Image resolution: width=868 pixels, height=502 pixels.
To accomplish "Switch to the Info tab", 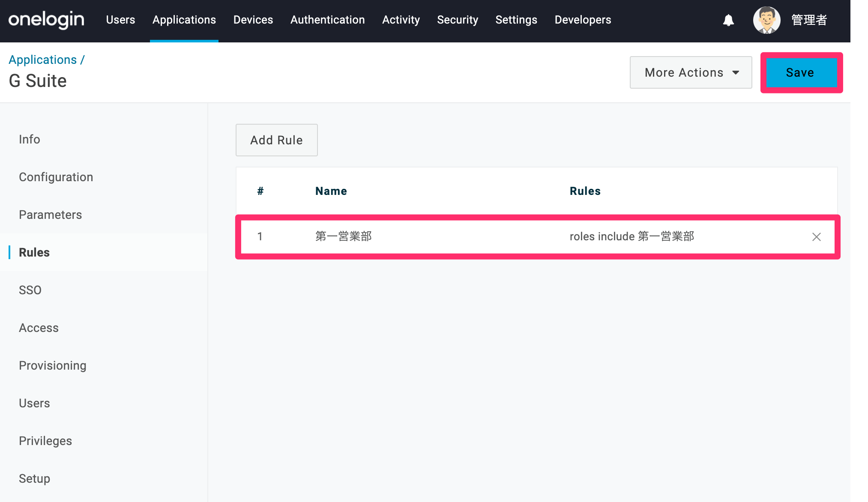I will [x=30, y=139].
